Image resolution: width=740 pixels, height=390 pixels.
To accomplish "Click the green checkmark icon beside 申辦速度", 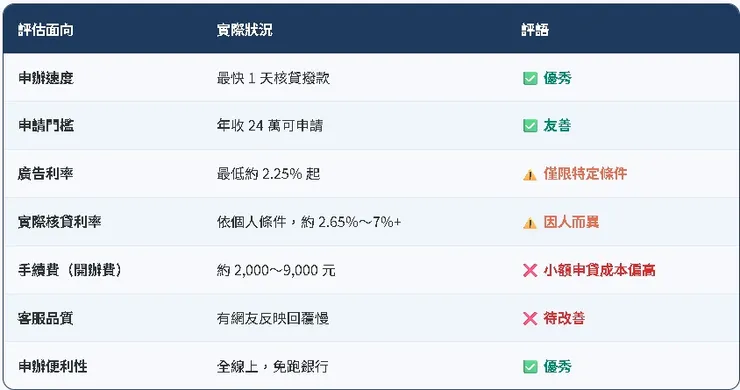I will (530, 78).
